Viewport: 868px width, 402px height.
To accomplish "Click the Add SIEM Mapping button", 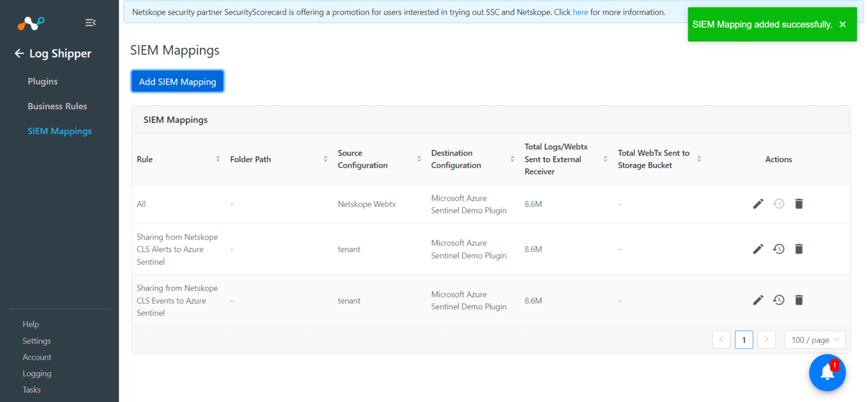I will [x=177, y=81].
